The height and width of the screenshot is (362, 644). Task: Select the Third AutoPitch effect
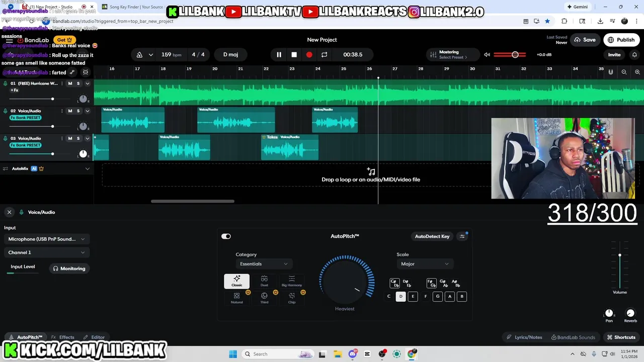click(264, 298)
